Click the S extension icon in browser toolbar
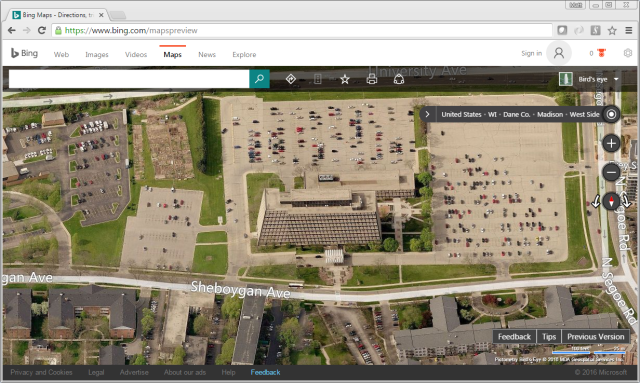 (x=596, y=30)
